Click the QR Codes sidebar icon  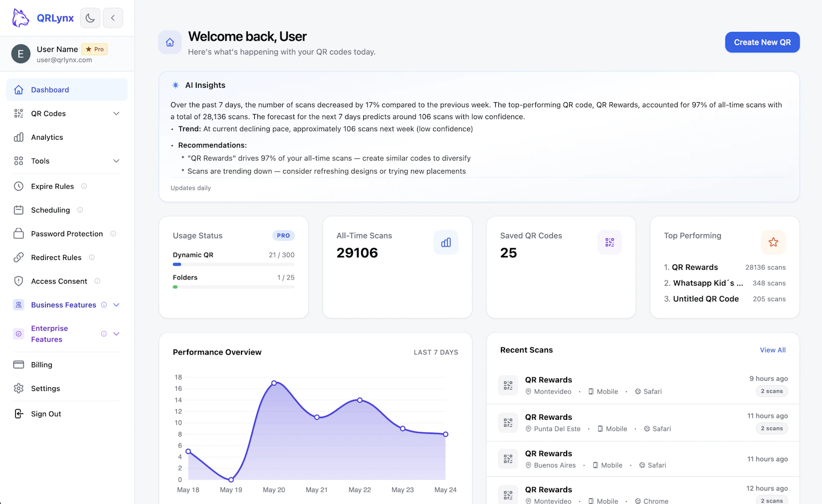click(x=18, y=114)
